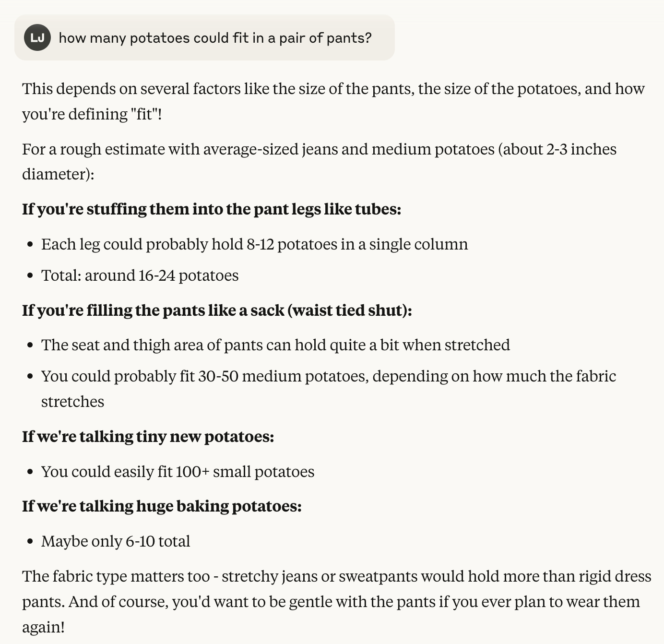
Task: Click the bullet dot before "You could easily fit"
Action: click(30, 472)
